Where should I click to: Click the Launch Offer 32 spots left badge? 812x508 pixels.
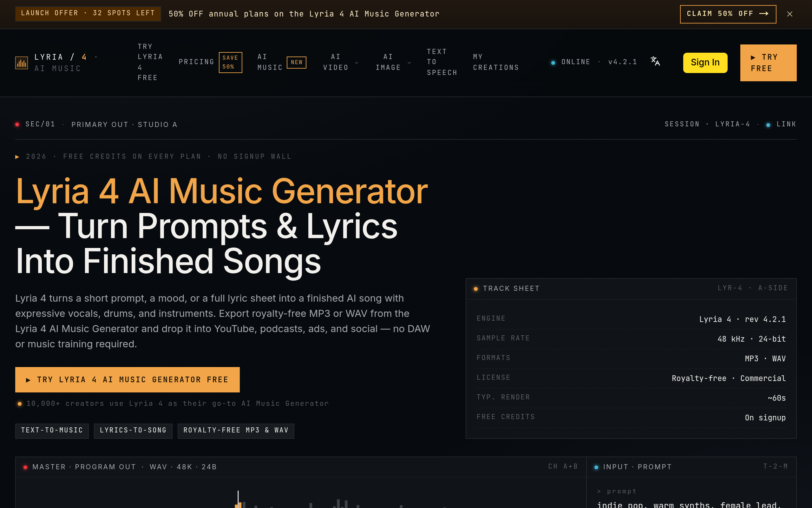pyautogui.click(x=88, y=14)
